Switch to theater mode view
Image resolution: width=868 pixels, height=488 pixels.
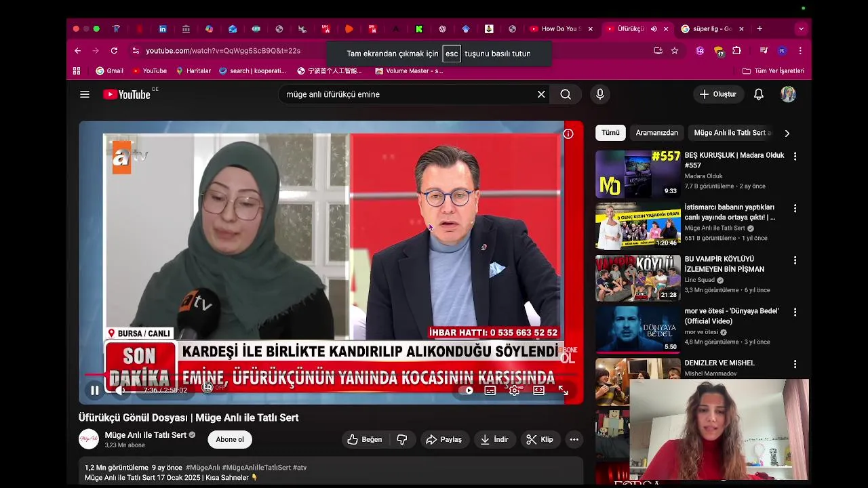pos(538,390)
